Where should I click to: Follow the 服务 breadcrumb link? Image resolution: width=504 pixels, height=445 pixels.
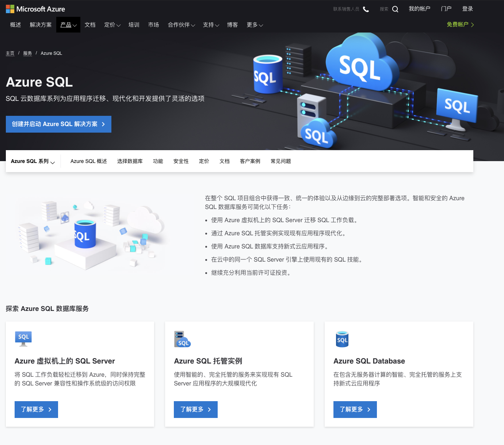(x=27, y=53)
